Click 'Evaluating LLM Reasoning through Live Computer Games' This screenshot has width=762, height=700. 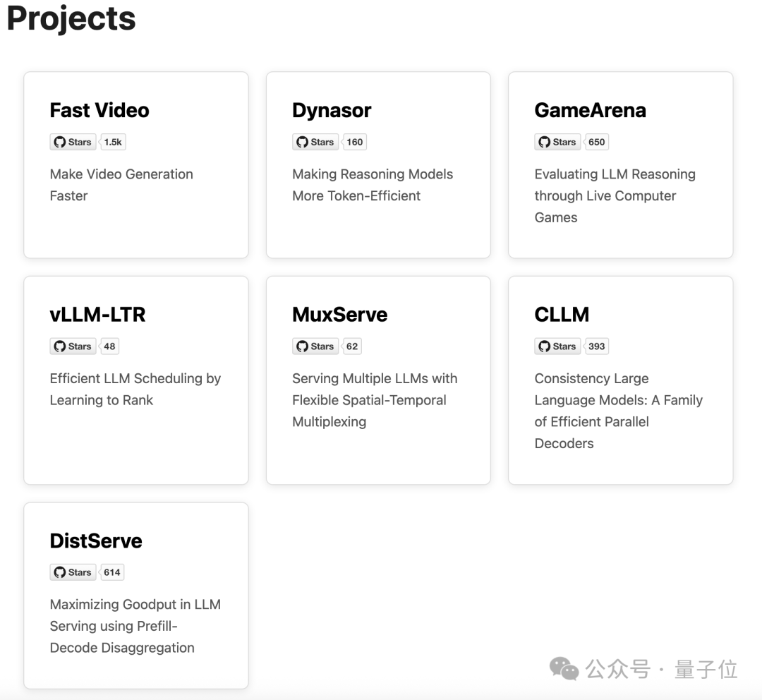pos(615,195)
